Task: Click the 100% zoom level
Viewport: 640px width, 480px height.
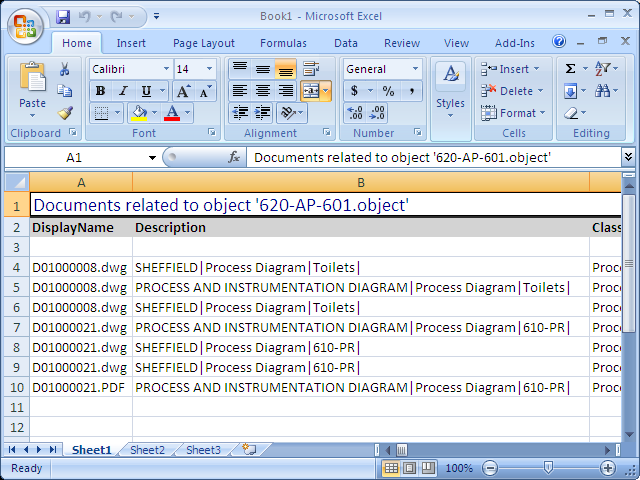Action: click(459, 468)
